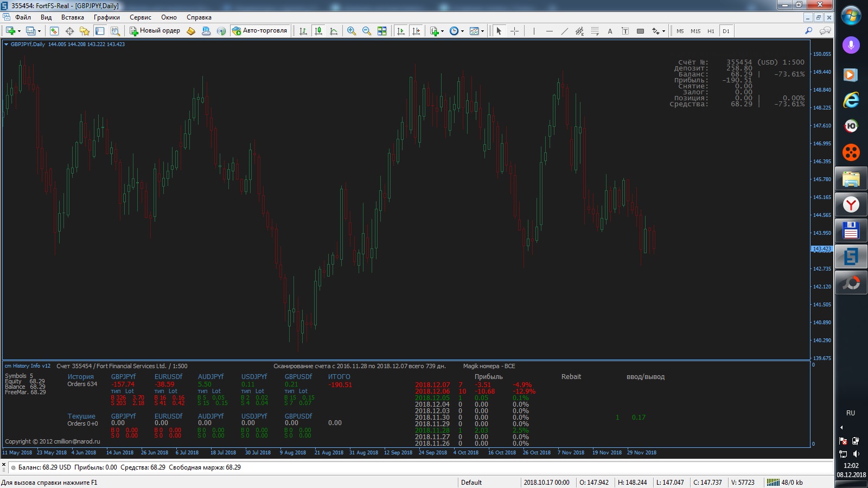Screen dimensions: 868x488
Task: Select the Crosshair cursor tool
Action: tap(514, 31)
